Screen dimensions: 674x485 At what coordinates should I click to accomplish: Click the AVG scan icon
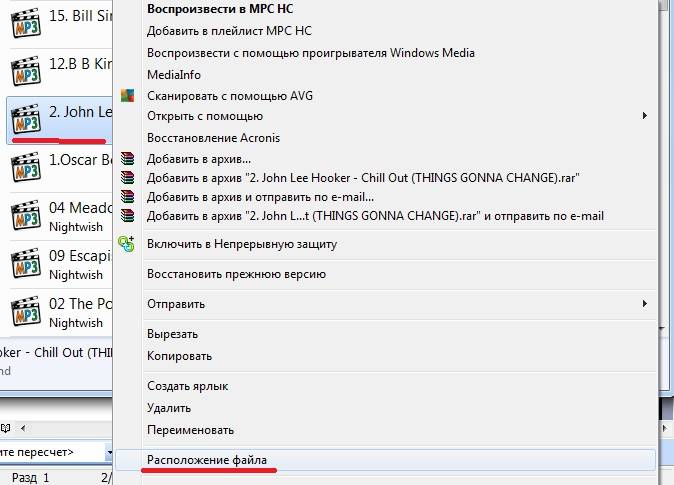(x=127, y=96)
